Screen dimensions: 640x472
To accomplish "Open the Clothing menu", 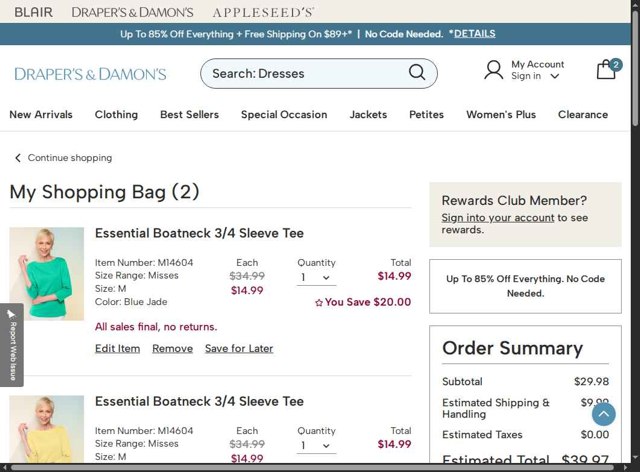I will pyautogui.click(x=116, y=114).
